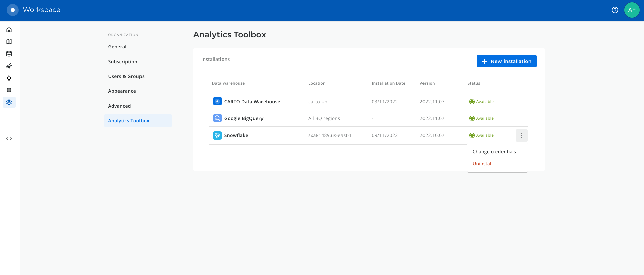The width and height of the screenshot is (644, 275).
Task: Go to Data Explorer database icon
Action: coord(9,54)
